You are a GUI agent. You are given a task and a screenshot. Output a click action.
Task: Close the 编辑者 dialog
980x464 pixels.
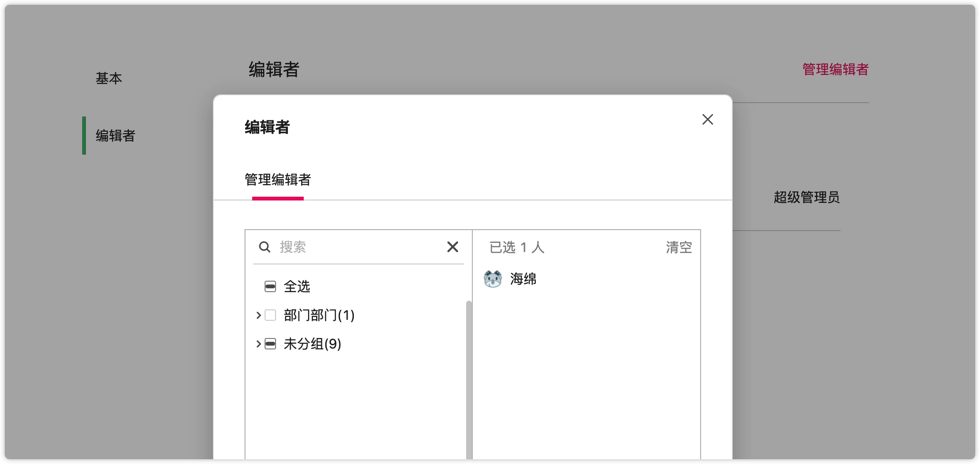coord(707,119)
